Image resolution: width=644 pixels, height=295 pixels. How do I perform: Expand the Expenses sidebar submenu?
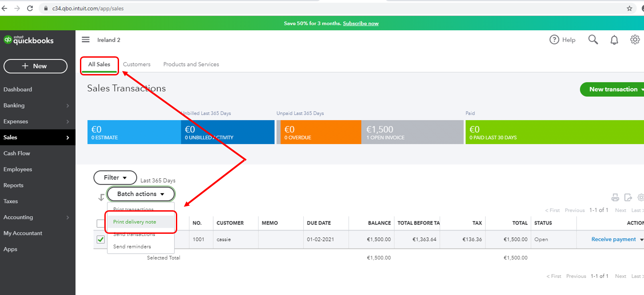click(68, 122)
